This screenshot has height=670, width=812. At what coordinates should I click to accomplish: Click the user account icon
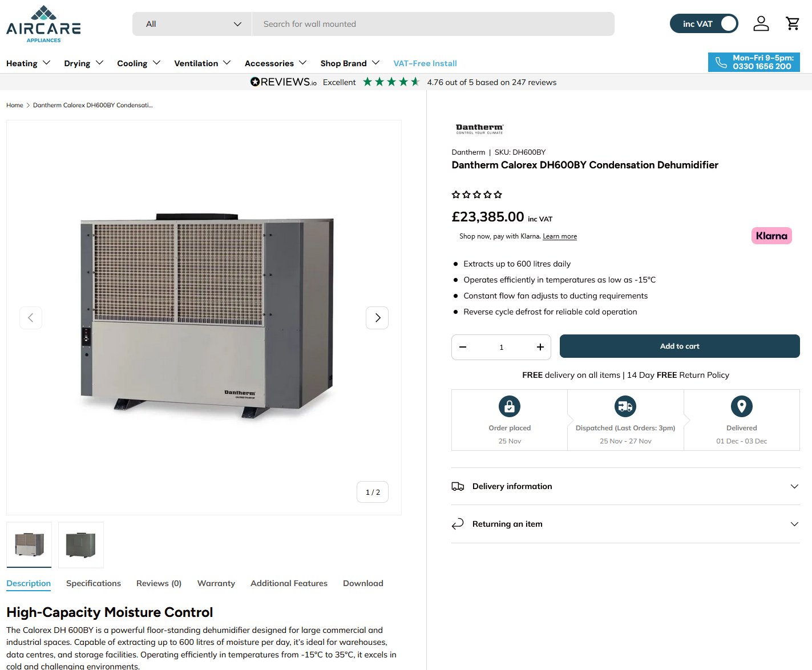coord(761,23)
